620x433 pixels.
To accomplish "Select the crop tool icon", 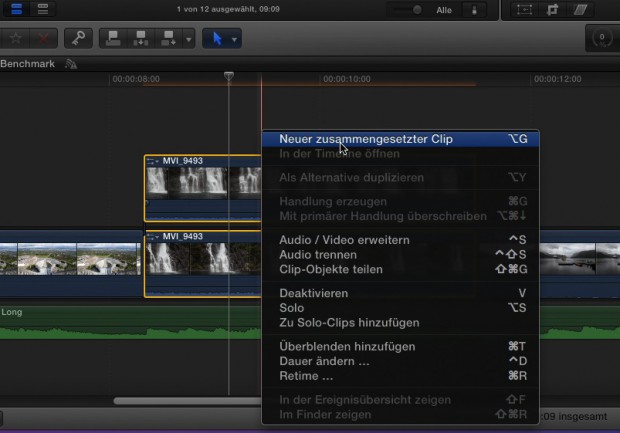I will click(x=551, y=10).
